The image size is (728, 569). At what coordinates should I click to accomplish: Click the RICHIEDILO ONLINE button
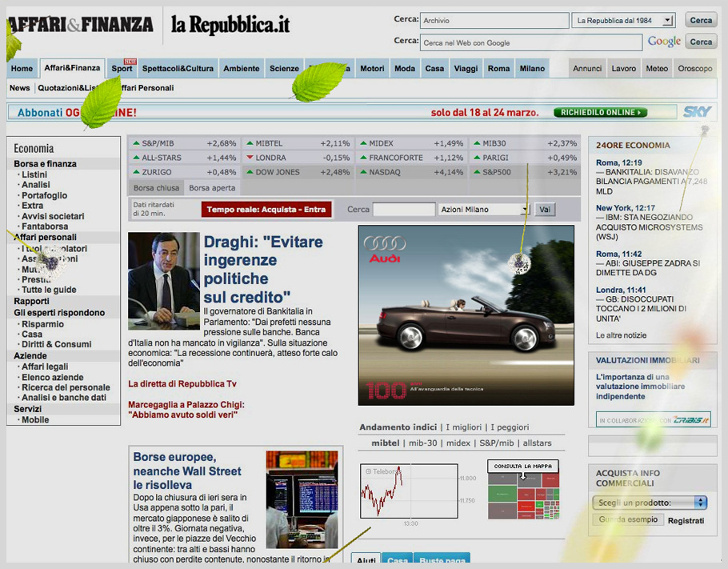(x=600, y=112)
